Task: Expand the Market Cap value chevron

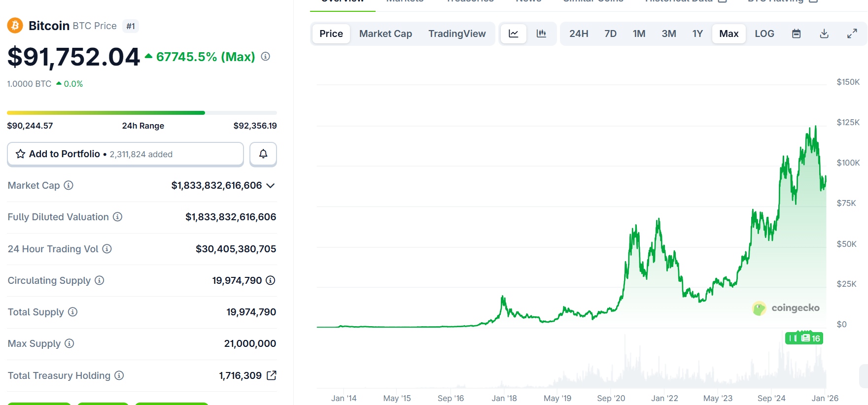Action: click(x=270, y=186)
